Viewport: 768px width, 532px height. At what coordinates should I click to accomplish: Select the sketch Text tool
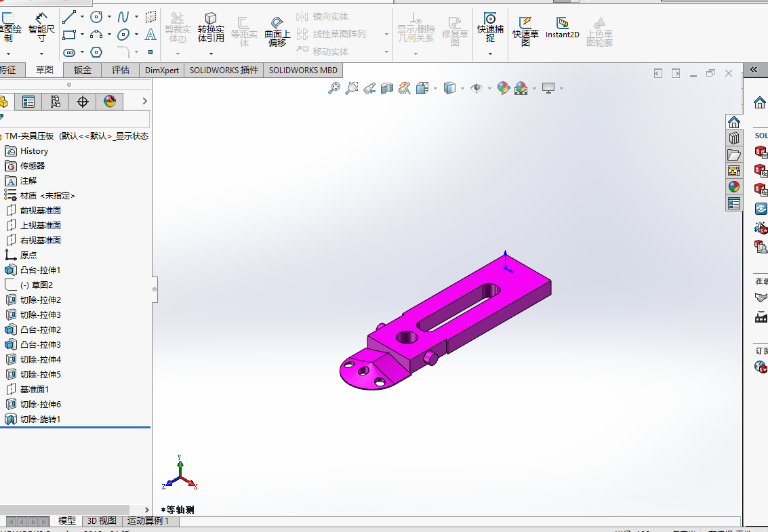click(150, 35)
